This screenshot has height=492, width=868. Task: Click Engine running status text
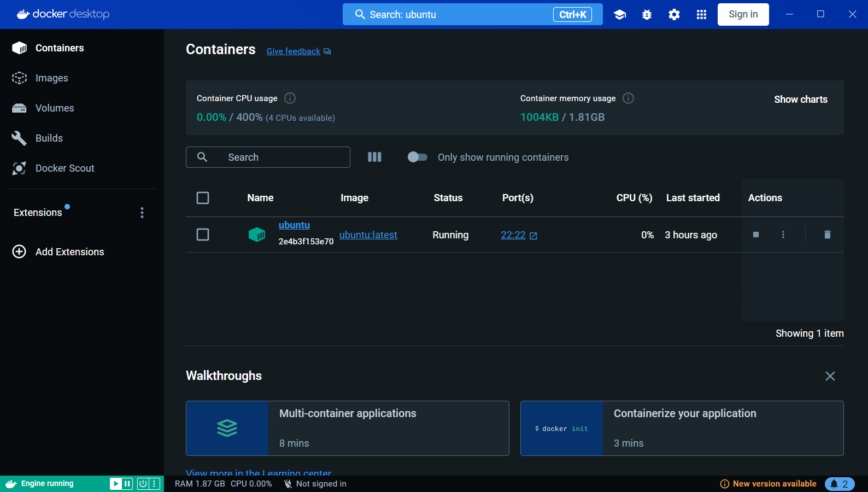point(47,484)
